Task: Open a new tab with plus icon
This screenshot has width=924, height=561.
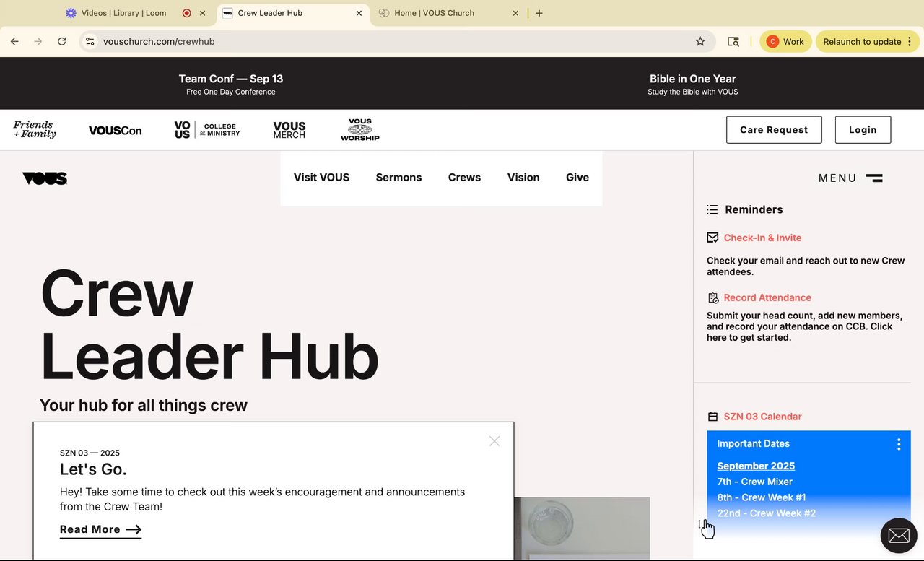Action: [x=539, y=13]
